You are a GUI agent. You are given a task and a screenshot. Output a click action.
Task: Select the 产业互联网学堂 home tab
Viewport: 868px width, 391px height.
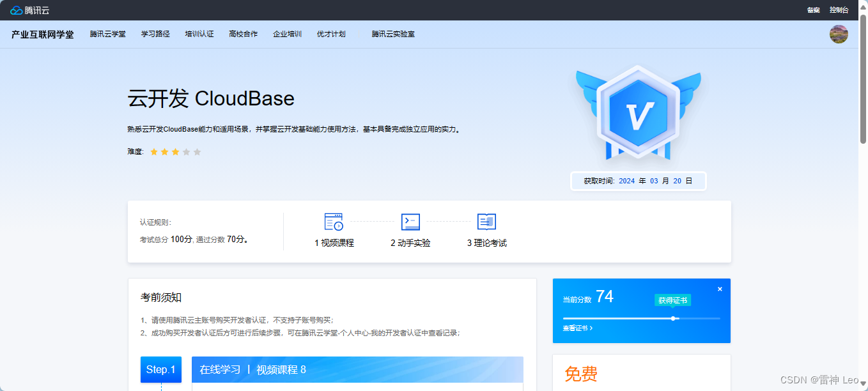click(x=42, y=34)
